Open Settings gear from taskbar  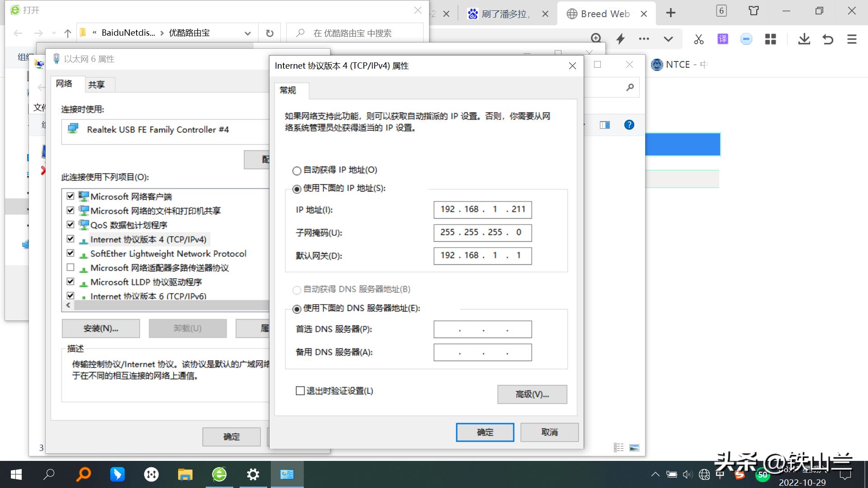point(253,474)
